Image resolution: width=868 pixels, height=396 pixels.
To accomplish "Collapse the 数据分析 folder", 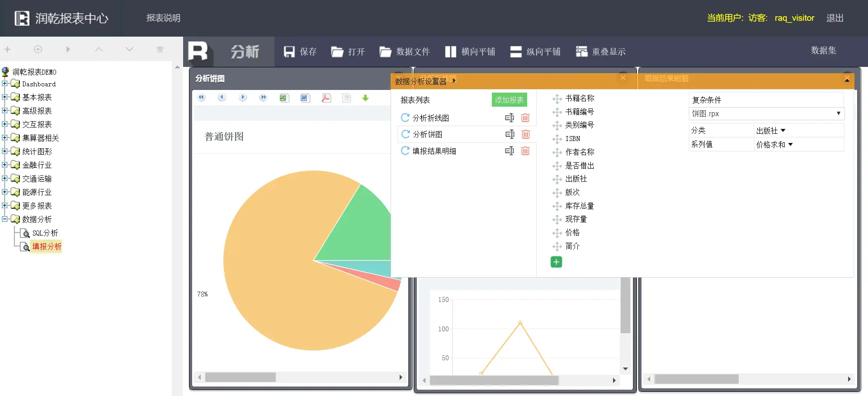I will coord(5,219).
